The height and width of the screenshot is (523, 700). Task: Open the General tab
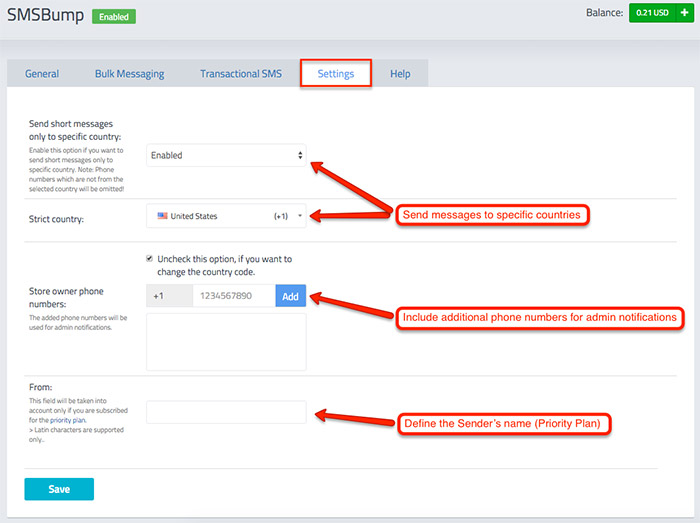click(42, 74)
